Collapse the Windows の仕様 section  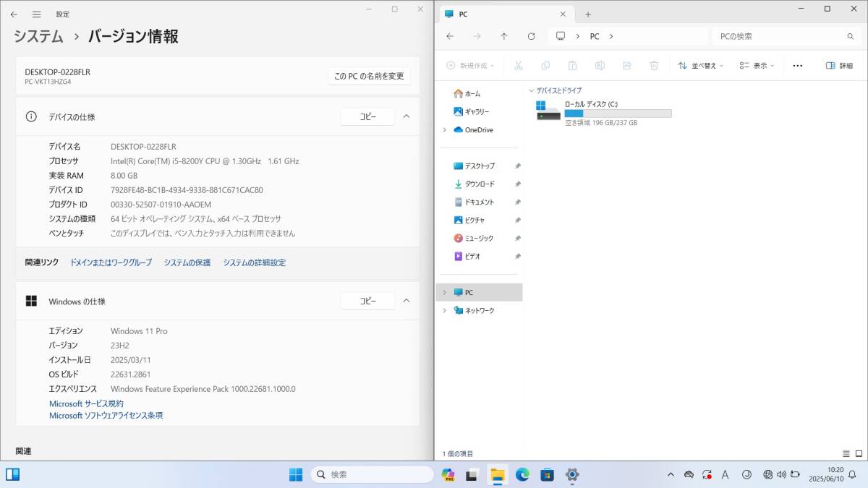[x=407, y=301]
